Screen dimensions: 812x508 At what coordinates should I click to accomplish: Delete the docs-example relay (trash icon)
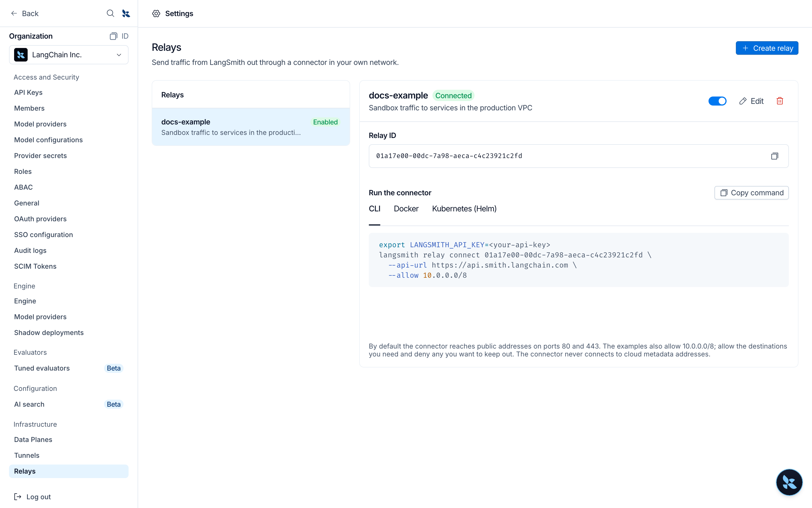(x=780, y=101)
